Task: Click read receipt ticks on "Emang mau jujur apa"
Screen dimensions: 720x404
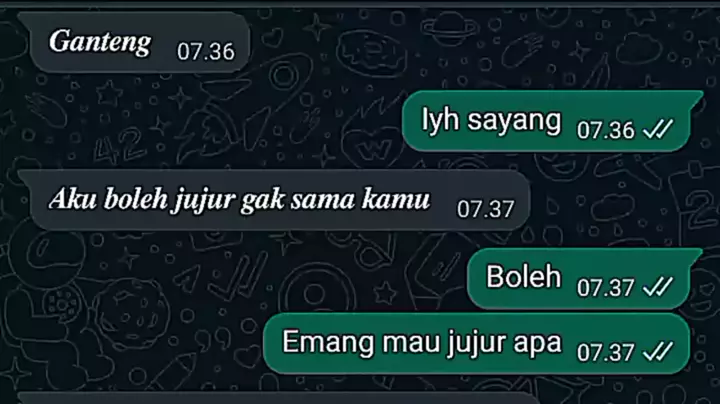Action: (x=658, y=352)
